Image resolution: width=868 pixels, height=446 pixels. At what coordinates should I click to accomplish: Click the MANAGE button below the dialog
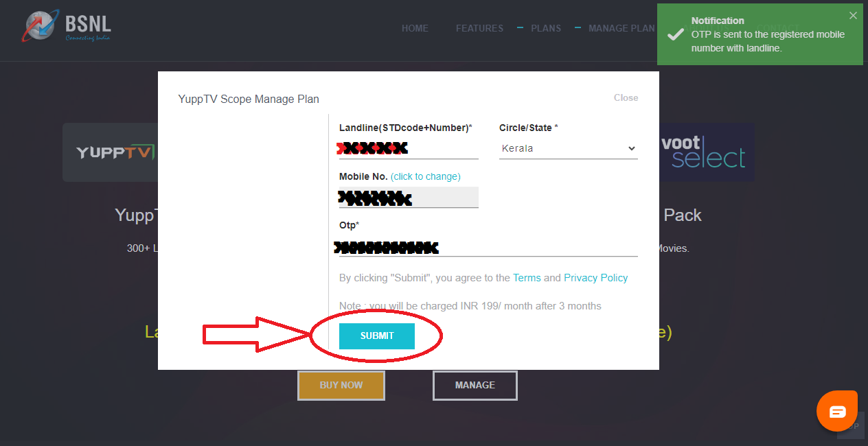click(475, 385)
